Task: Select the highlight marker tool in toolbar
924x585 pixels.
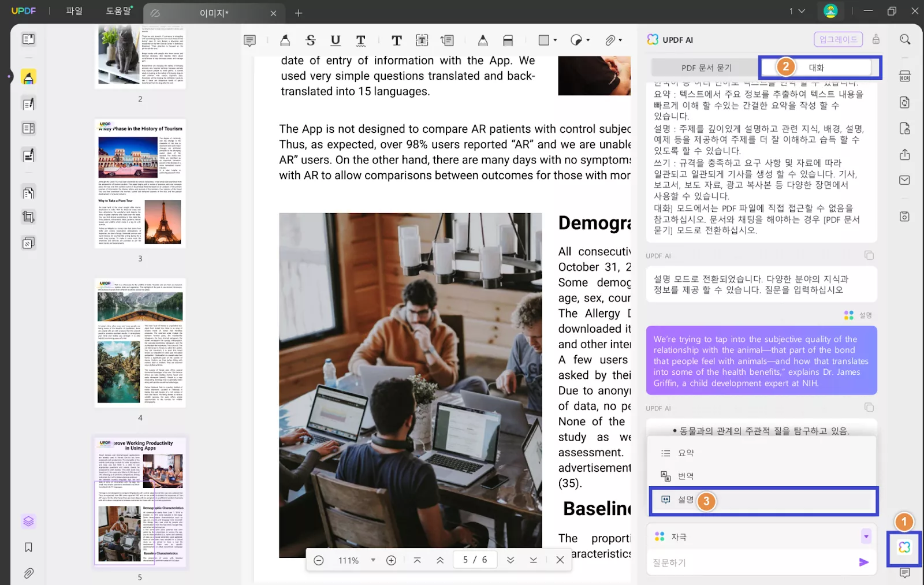Action: pos(285,40)
